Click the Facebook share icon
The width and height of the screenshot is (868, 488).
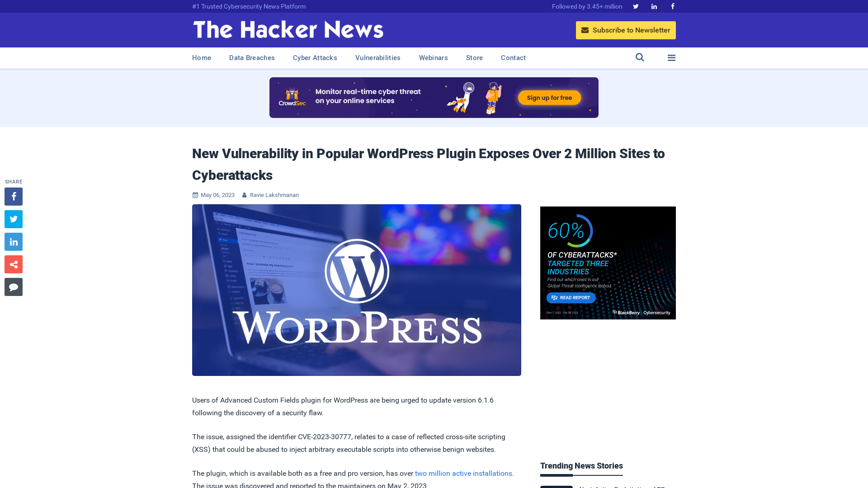(13, 196)
